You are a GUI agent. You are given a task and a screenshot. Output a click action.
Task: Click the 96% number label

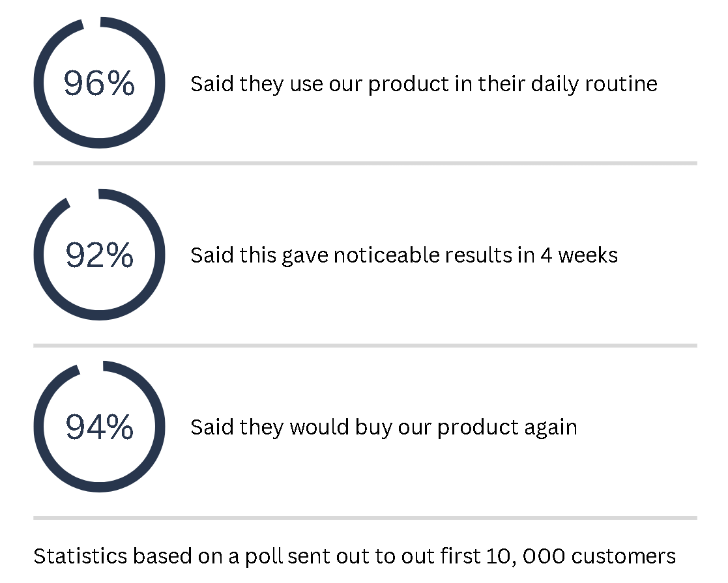(99, 83)
